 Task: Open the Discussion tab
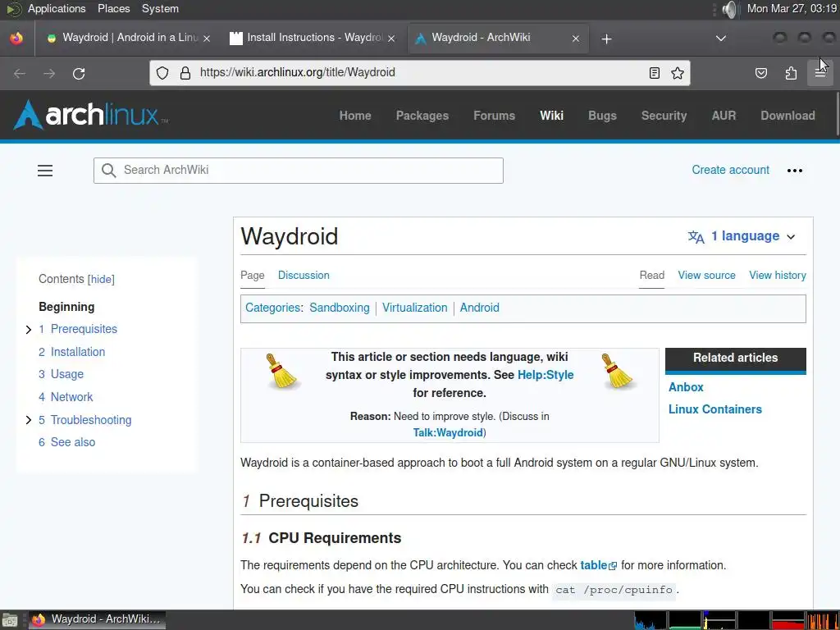pyautogui.click(x=304, y=276)
